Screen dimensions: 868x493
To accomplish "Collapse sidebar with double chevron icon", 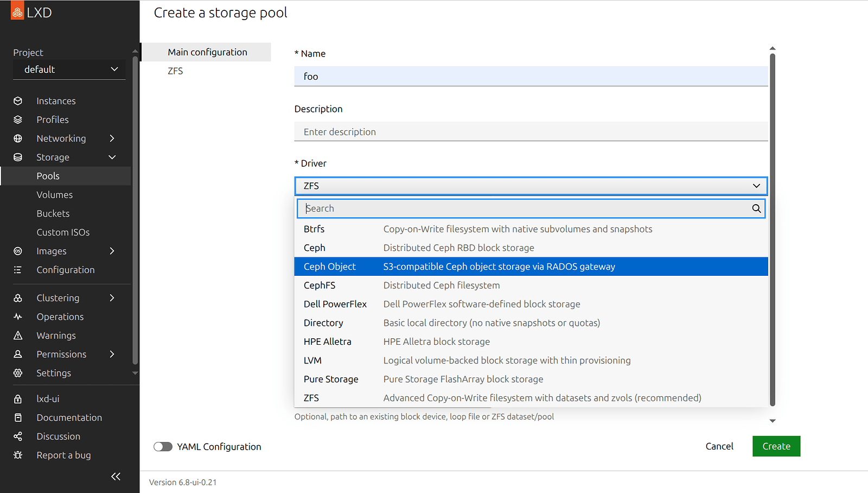I will pos(116,476).
